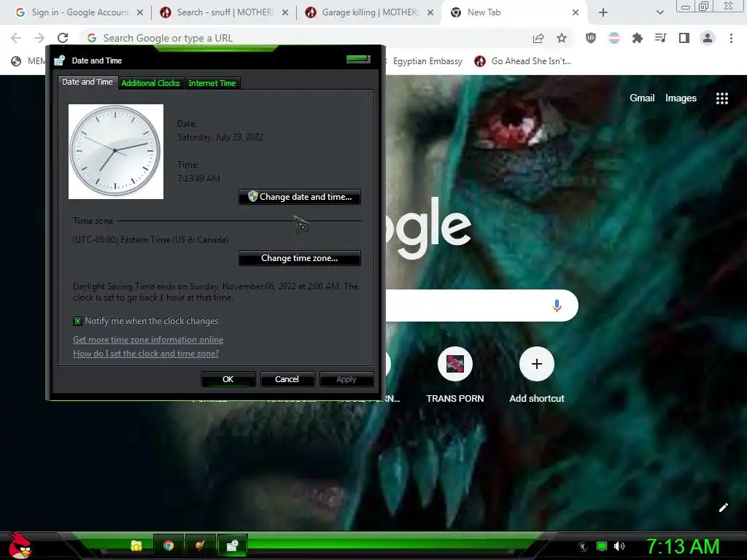This screenshot has height=560, width=747.
Task: Switch to the Search - snuff browser tab
Action: tap(225, 12)
